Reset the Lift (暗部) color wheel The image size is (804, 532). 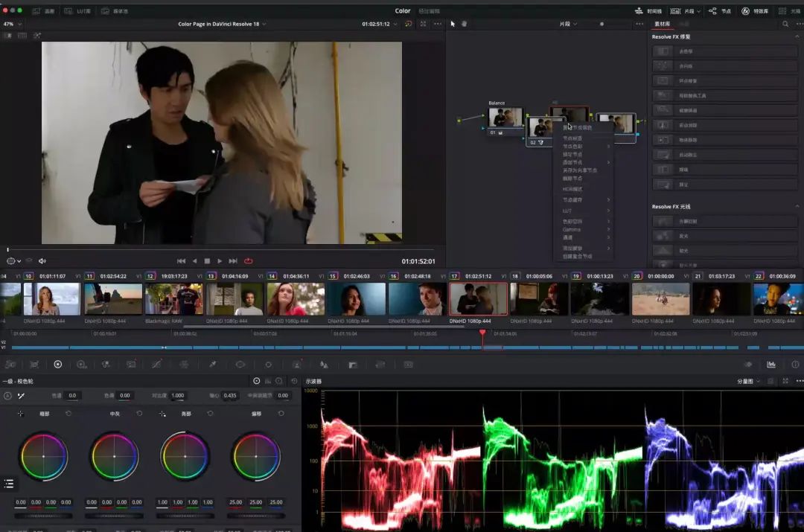68,414
